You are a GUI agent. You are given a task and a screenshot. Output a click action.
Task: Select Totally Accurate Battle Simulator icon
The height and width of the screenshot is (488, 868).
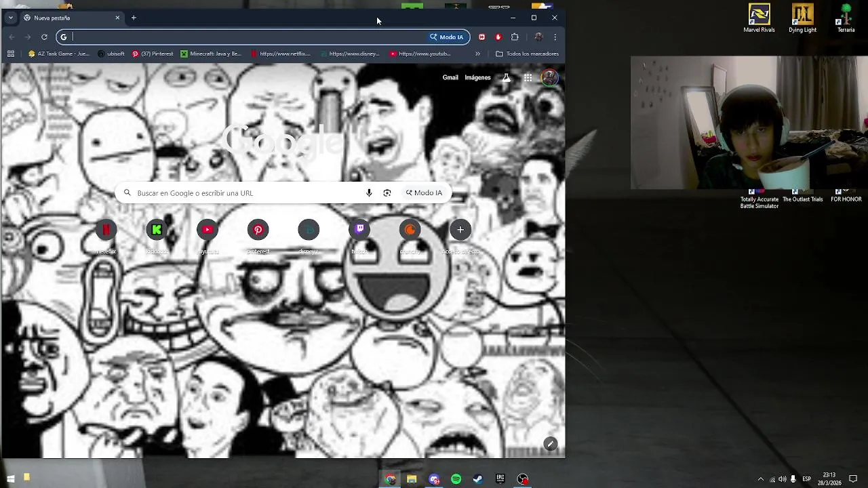[759, 200]
